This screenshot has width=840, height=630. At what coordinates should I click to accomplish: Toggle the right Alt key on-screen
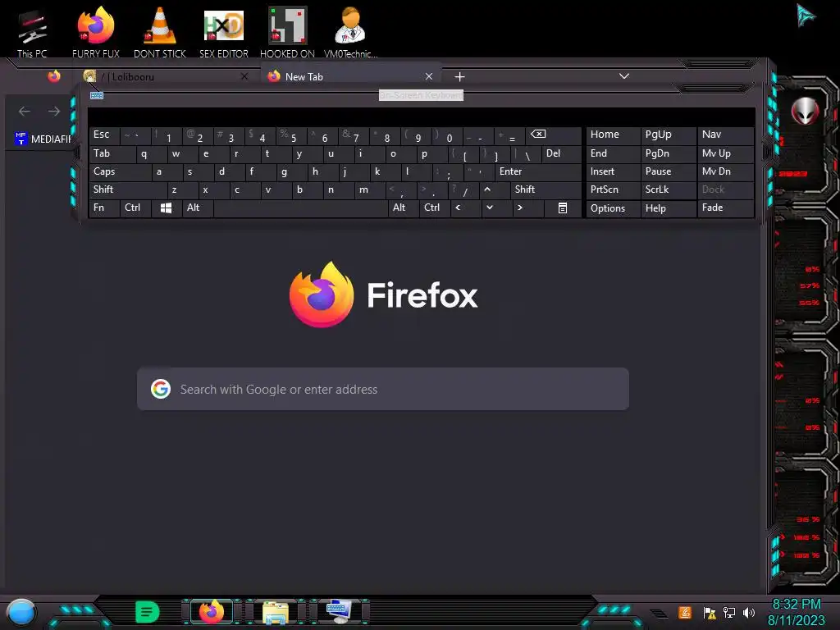(404, 208)
